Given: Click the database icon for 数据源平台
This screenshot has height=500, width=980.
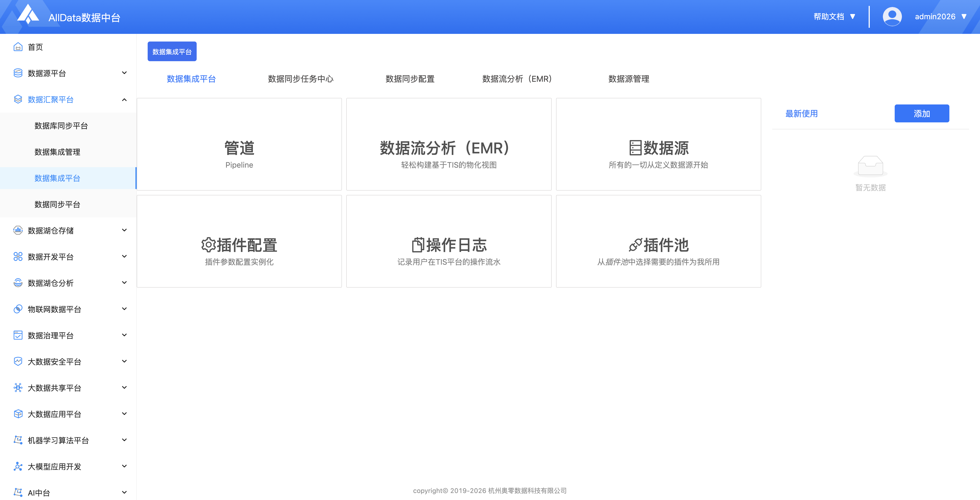Looking at the screenshot, I should pos(18,73).
